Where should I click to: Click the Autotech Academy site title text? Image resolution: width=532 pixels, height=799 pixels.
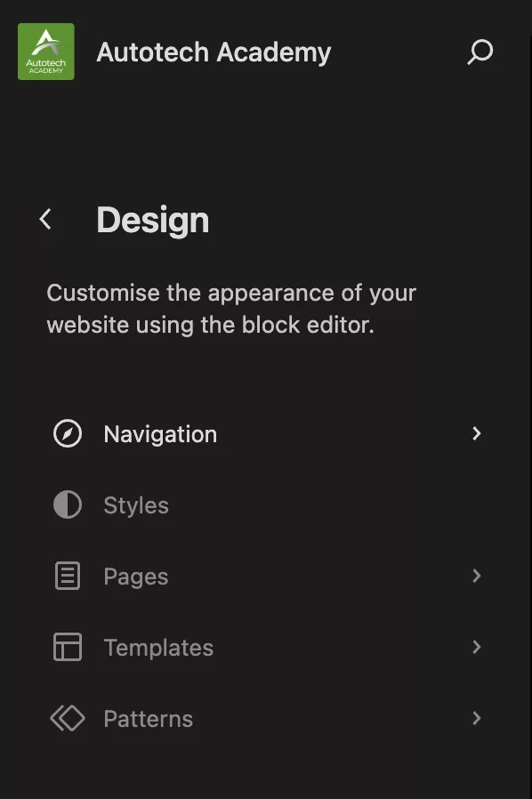tap(214, 52)
